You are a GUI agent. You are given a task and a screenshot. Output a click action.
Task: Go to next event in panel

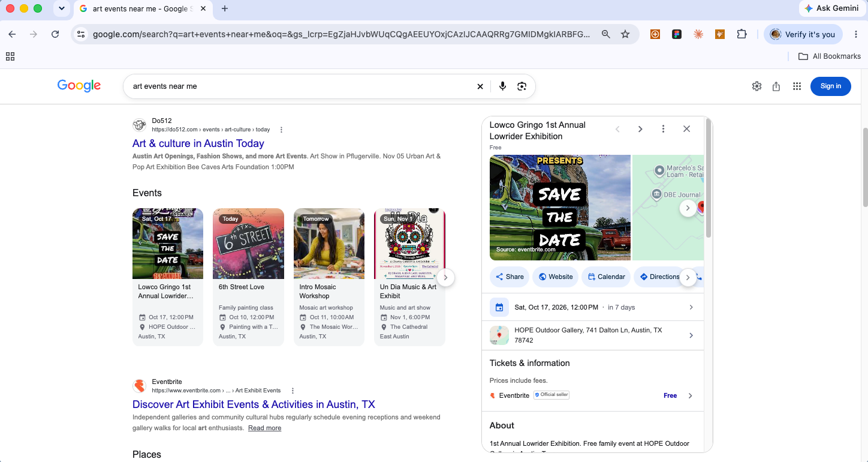click(x=640, y=129)
